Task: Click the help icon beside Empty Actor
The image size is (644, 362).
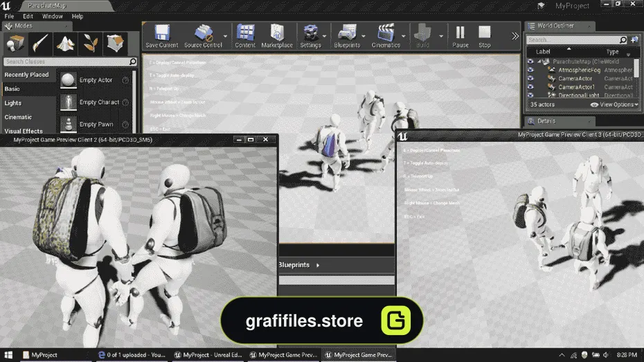Action: [125, 80]
